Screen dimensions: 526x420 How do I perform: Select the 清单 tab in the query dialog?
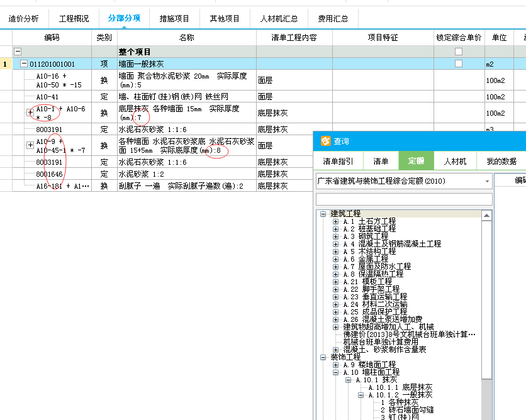coord(381,161)
